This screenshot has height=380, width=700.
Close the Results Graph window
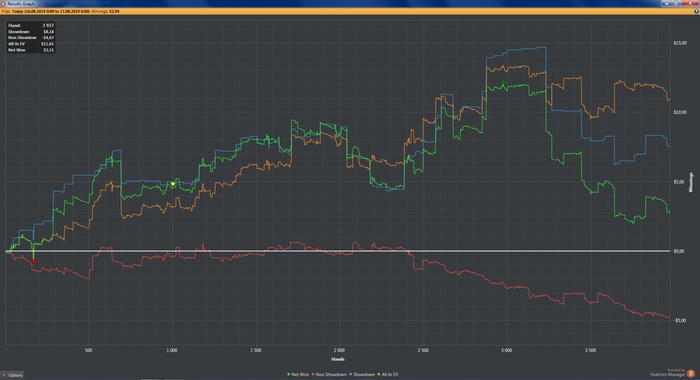690,3
